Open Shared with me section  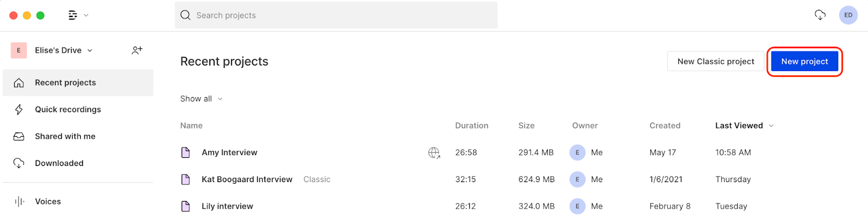tap(78, 137)
